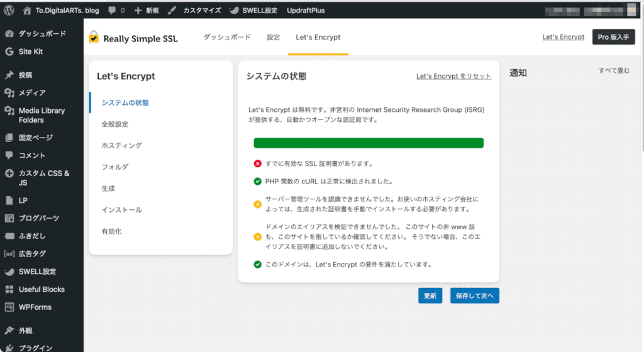Screen dimensions: 644x352
Task: Open SWELL設定 icon in left sidebar
Action: [x=9, y=272]
